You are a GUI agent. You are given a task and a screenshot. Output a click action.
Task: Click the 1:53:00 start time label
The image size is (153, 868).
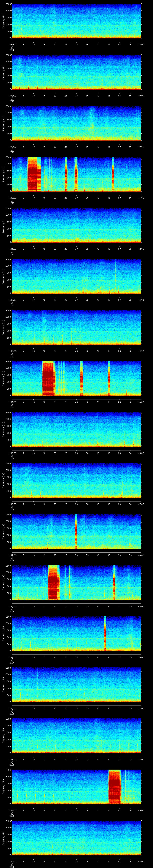click(12, 861)
